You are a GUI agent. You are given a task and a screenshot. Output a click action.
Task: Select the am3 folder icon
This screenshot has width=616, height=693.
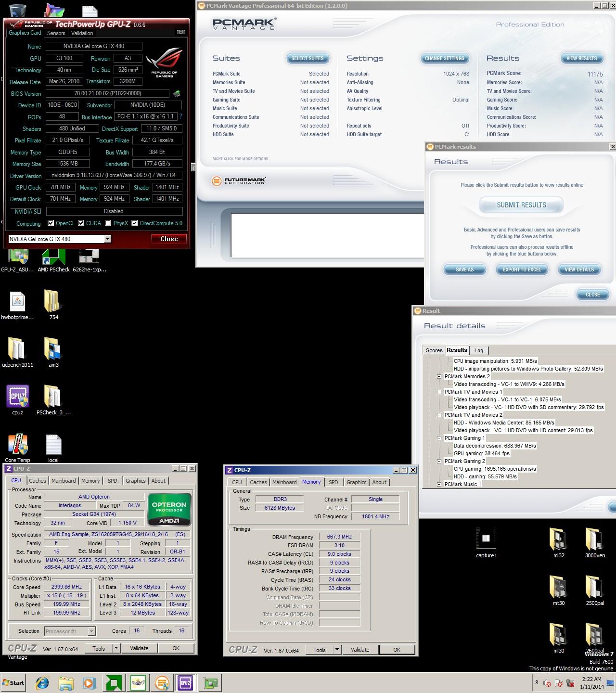pos(53,352)
